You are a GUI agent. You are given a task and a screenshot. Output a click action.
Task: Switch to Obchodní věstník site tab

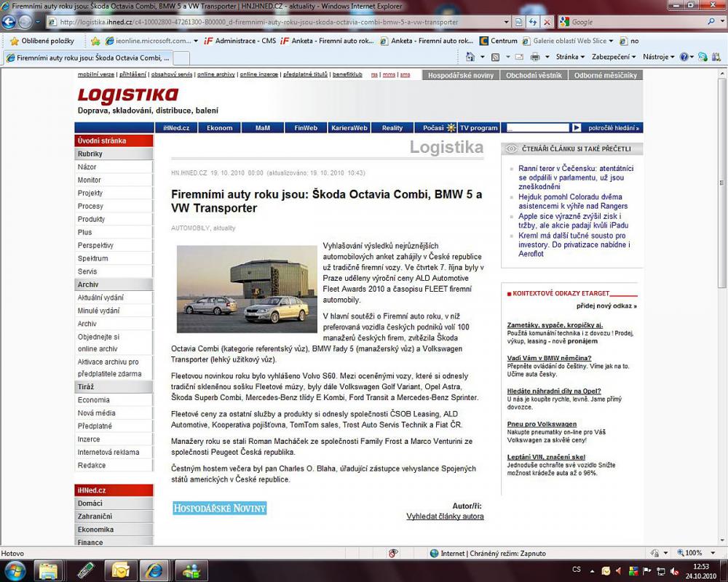click(x=534, y=75)
